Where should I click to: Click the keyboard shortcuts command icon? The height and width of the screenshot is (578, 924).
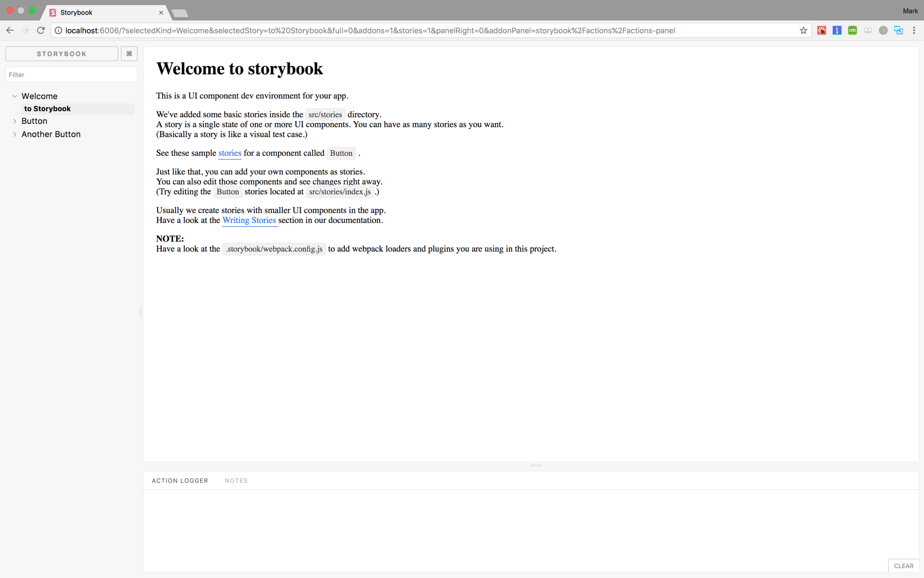pyautogui.click(x=129, y=54)
